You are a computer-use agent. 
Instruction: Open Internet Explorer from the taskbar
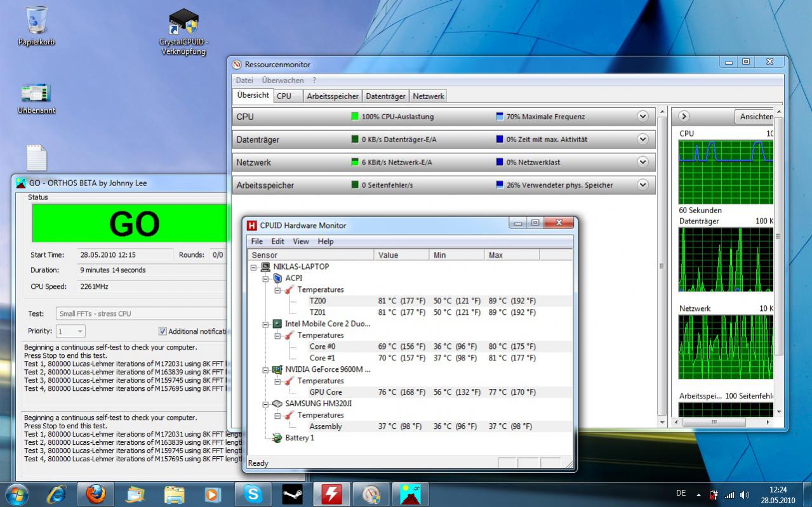(x=57, y=494)
